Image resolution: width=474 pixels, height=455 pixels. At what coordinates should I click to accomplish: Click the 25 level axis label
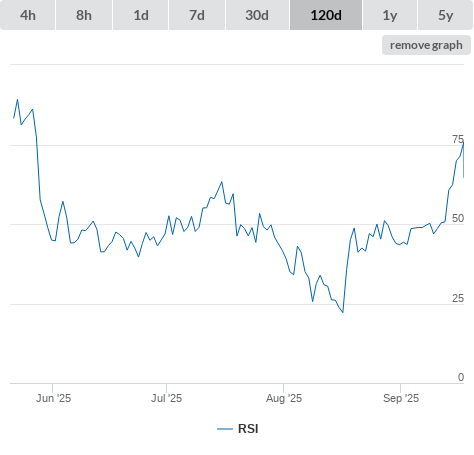[x=458, y=298]
